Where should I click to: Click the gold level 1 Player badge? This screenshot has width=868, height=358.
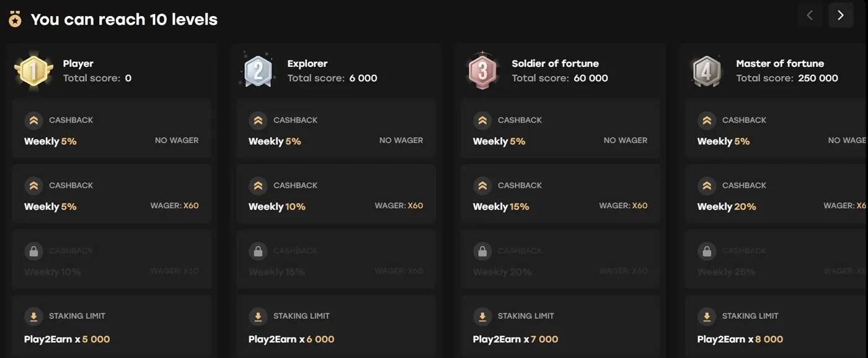(x=33, y=71)
